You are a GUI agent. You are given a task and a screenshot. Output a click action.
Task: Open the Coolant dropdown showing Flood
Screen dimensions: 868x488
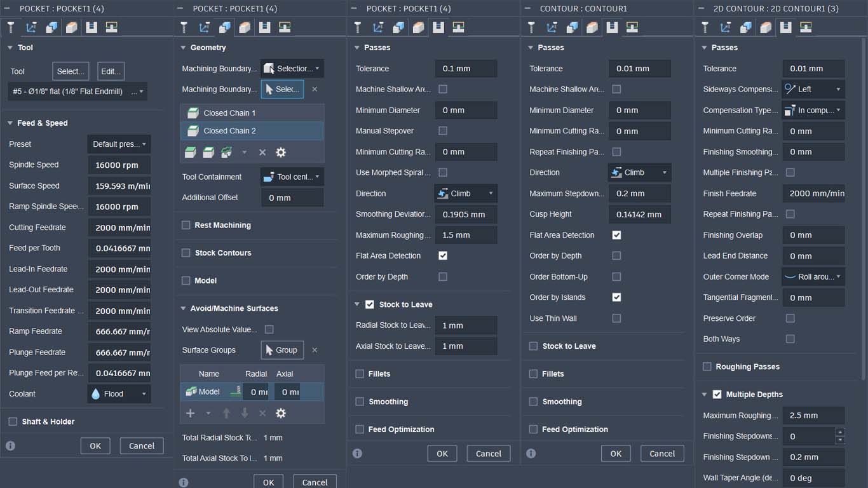pos(119,394)
